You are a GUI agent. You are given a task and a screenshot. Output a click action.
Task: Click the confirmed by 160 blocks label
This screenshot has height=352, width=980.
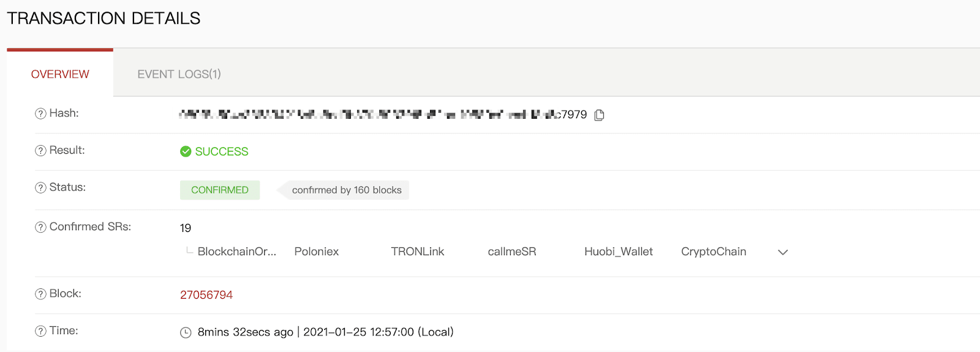pyautogui.click(x=347, y=190)
